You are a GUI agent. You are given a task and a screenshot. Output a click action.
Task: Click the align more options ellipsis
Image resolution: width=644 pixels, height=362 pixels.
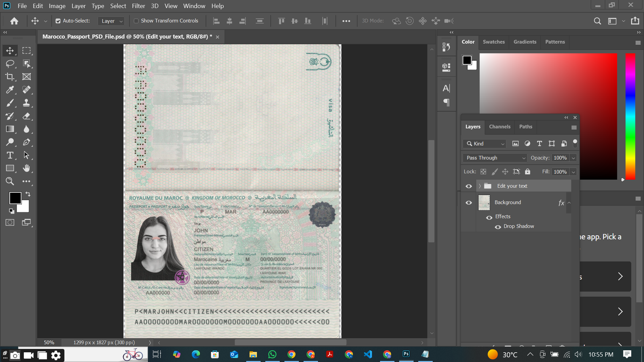346,21
